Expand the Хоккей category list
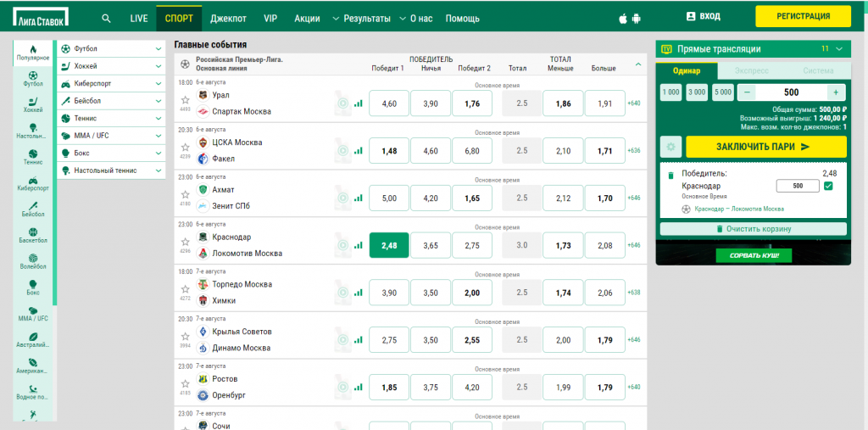868x430 pixels. (x=159, y=66)
